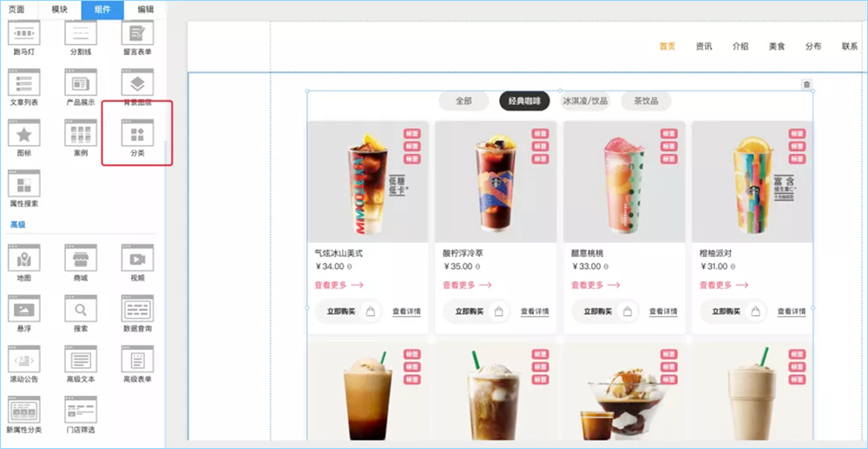Add 醋意桃桃 to cart via bag icon
This screenshot has width=868, height=449.
pos(628,312)
